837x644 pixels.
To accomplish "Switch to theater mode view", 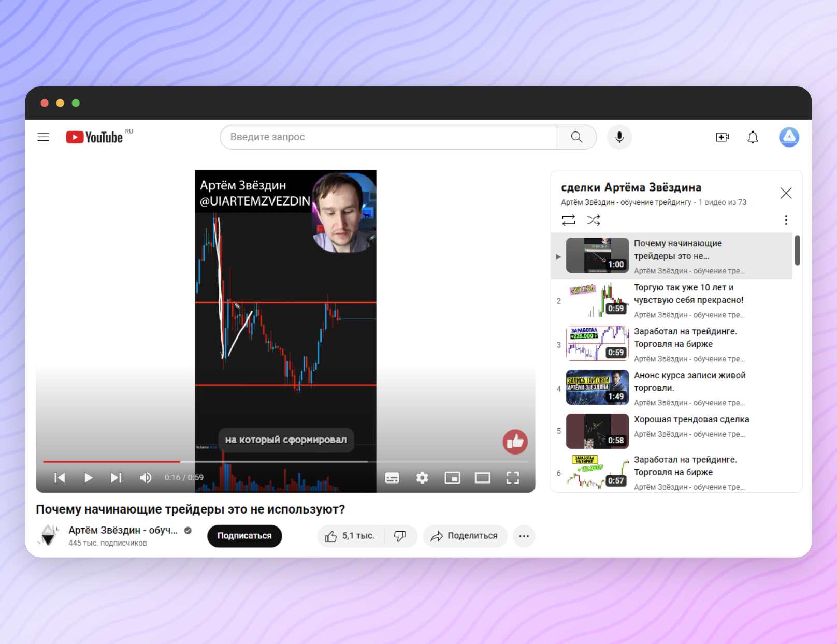I will point(482,478).
